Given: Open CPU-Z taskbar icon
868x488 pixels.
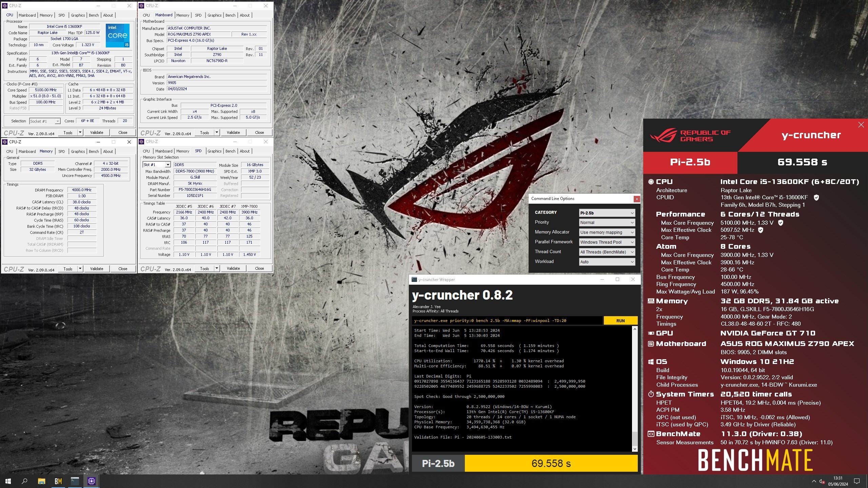Looking at the screenshot, I should tap(91, 481).
